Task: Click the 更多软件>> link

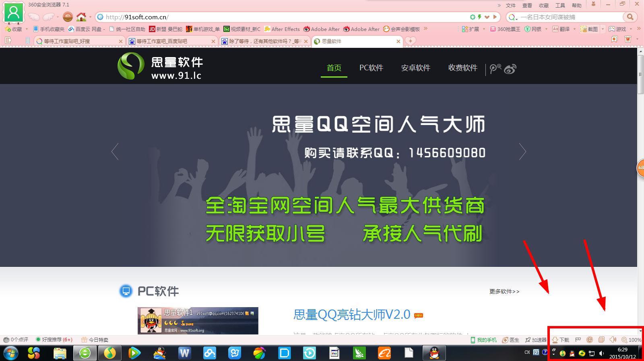Action: coord(504,291)
